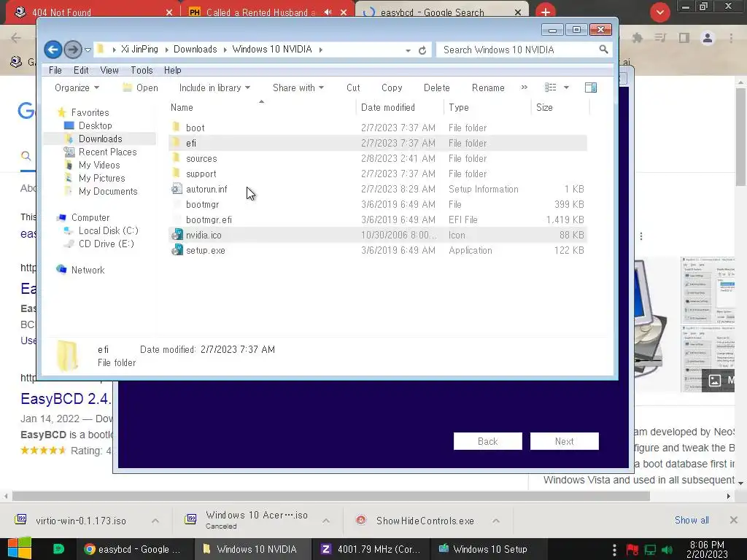Image resolution: width=747 pixels, height=560 pixels.
Task: Expand Include in library dropdown
Action: point(214,87)
